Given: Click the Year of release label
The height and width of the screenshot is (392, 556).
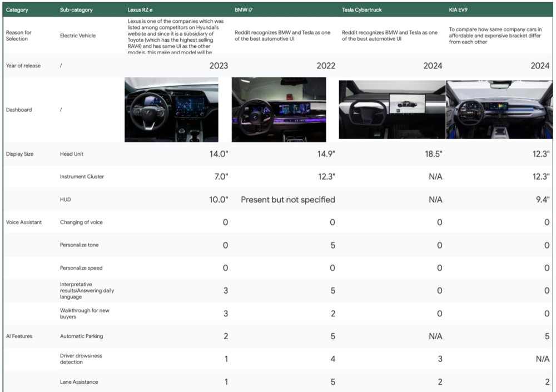Looking at the screenshot, I should [x=23, y=66].
